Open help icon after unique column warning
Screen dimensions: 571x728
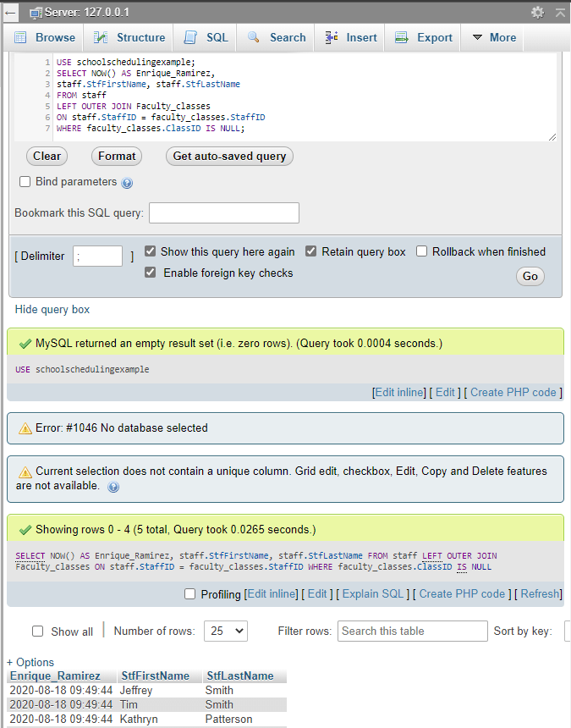(113, 487)
